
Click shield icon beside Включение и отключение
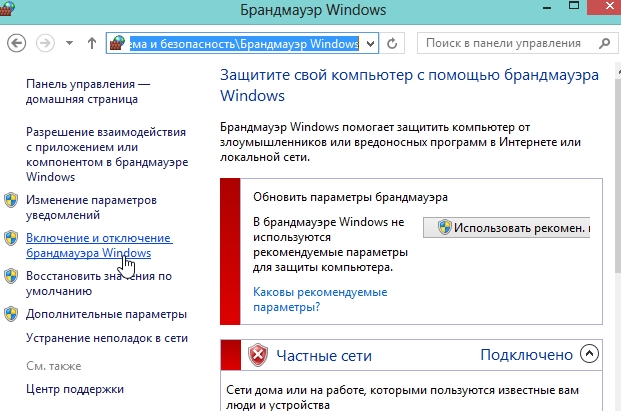pos(11,238)
